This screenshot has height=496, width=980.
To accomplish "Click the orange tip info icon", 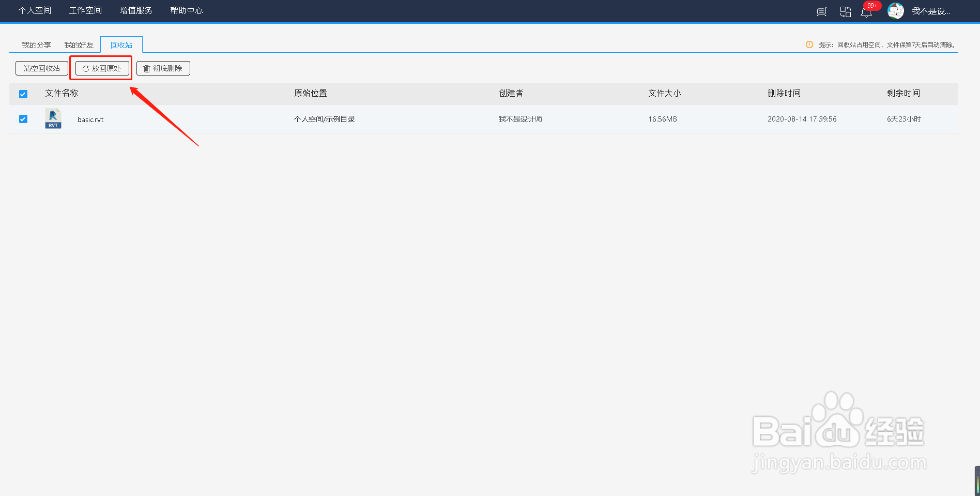I will (x=809, y=44).
